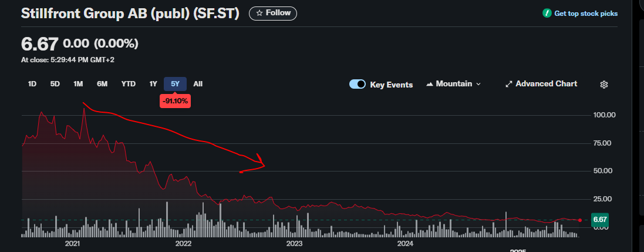Screen dimensions: 644x252
Task: Expand the Mountain chart type dropdown
Action: click(453, 84)
